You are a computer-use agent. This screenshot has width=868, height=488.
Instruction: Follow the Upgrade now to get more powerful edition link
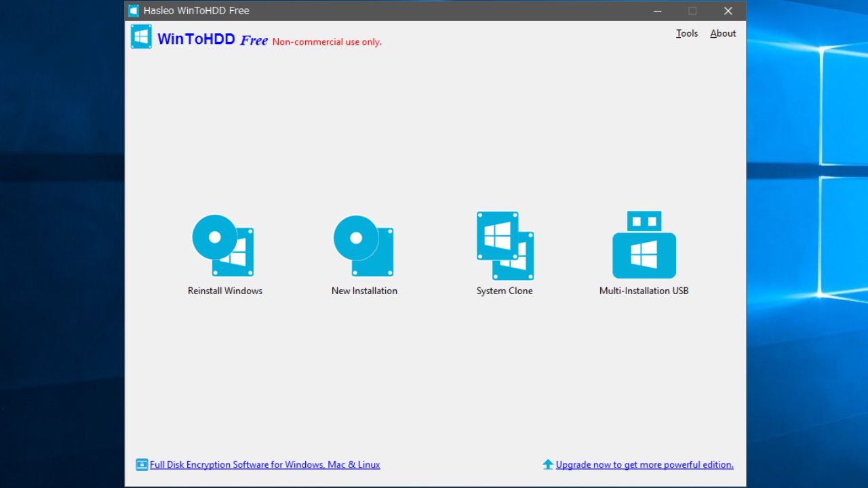pos(644,465)
